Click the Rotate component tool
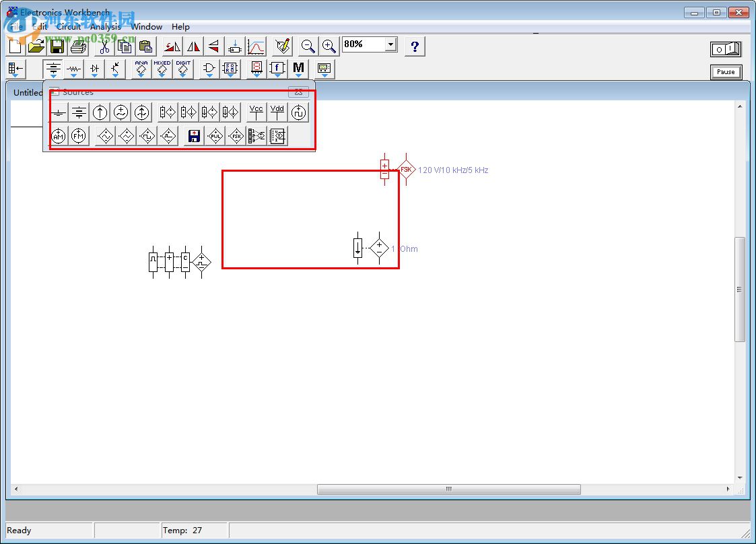The height and width of the screenshot is (544, 756). [x=170, y=46]
